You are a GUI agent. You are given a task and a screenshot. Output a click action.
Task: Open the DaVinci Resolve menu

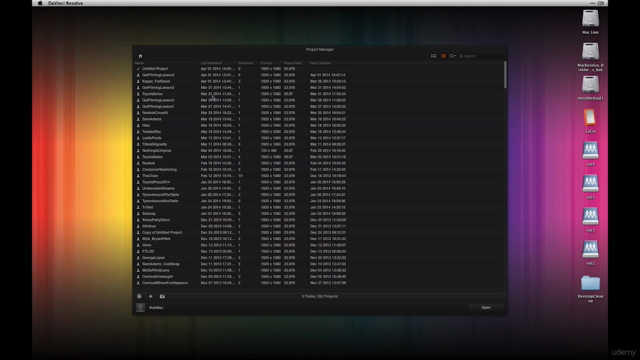(x=65, y=3)
